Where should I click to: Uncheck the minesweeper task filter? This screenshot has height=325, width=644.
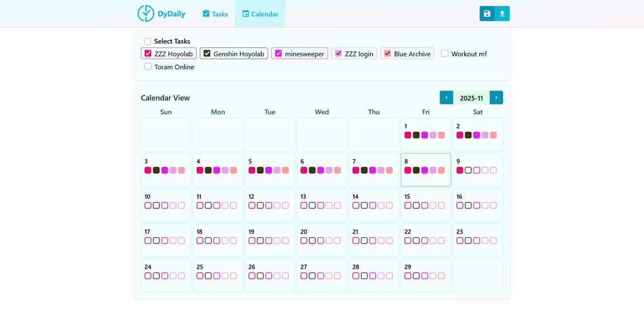coord(278,54)
